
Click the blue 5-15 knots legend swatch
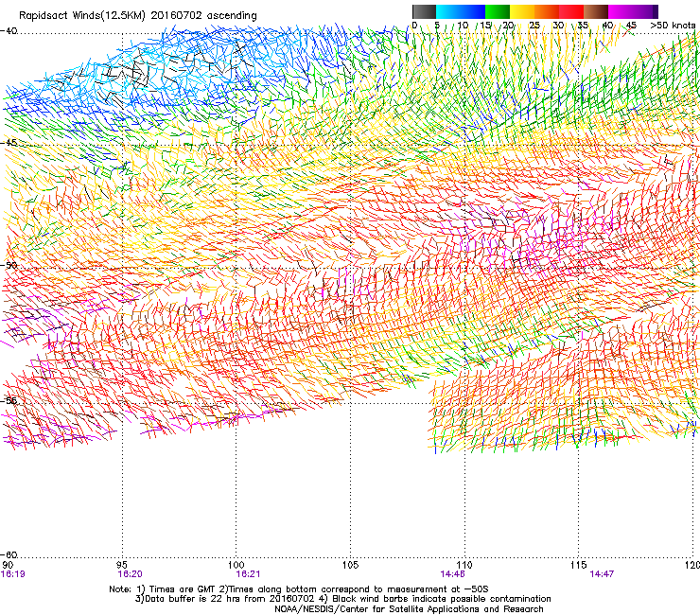coord(461,11)
